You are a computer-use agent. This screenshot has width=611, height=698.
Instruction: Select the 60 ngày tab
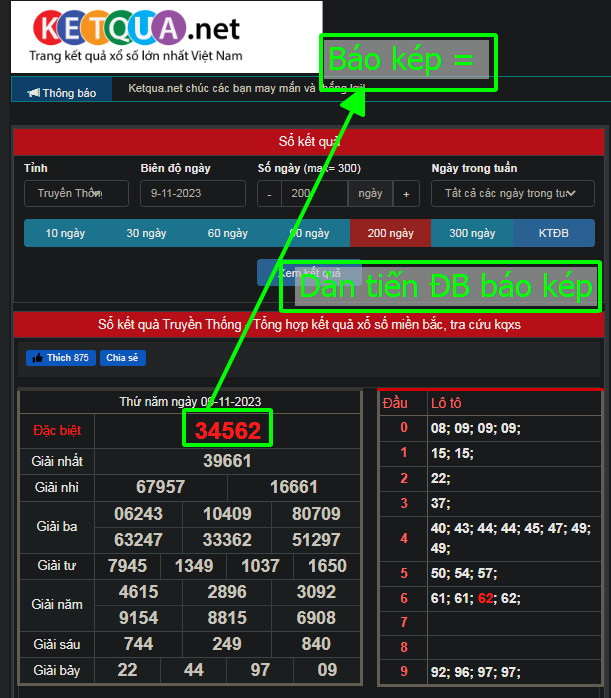pos(227,233)
